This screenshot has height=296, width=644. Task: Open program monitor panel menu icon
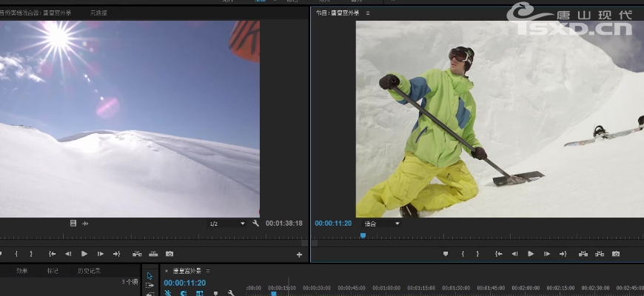[368, 13]
